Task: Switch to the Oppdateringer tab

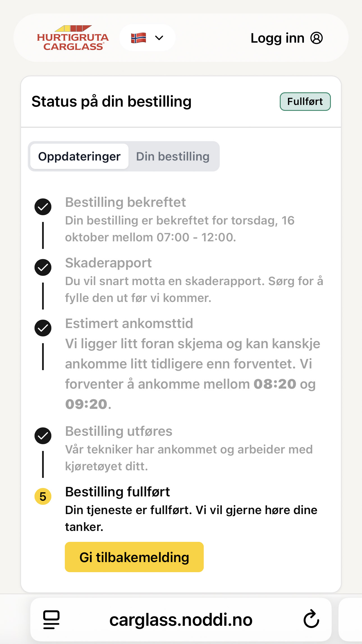Action: (79, 157)
